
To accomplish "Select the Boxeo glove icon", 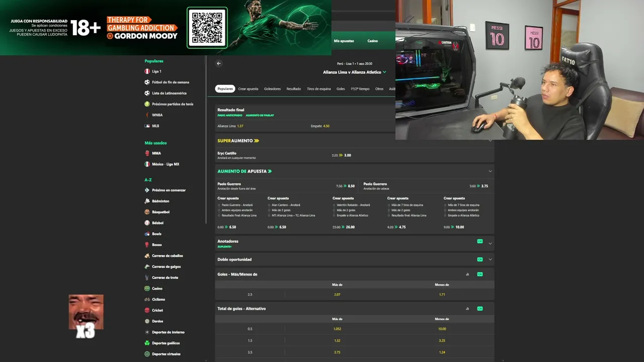I will pyautogui.click(x=147, y=245).
